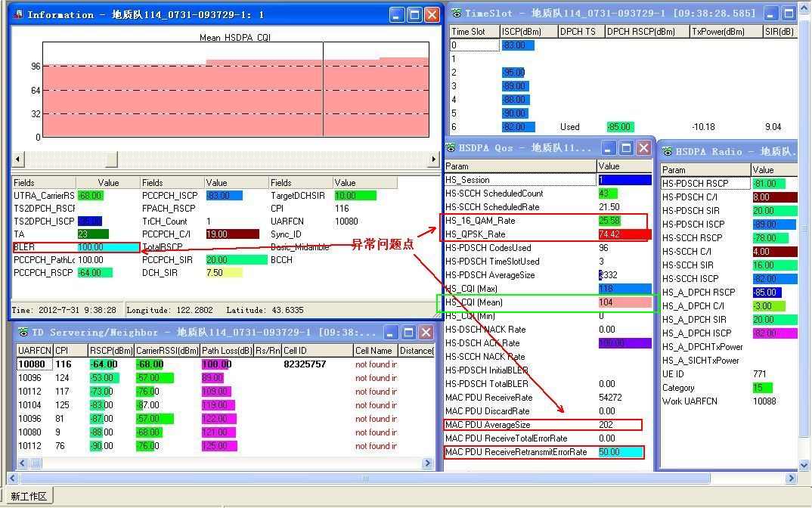Maximize the TD Servering/Neighbor window
This screenshot has width=812, height=508.
pyautogui.click(x=408, y=332)
